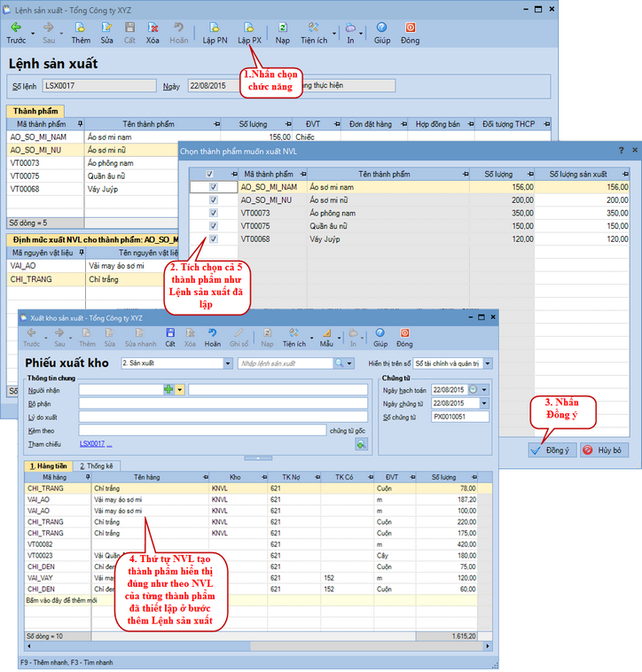
Task: Switch to the '1. Hàng tiền' tab
Action: 49,465
